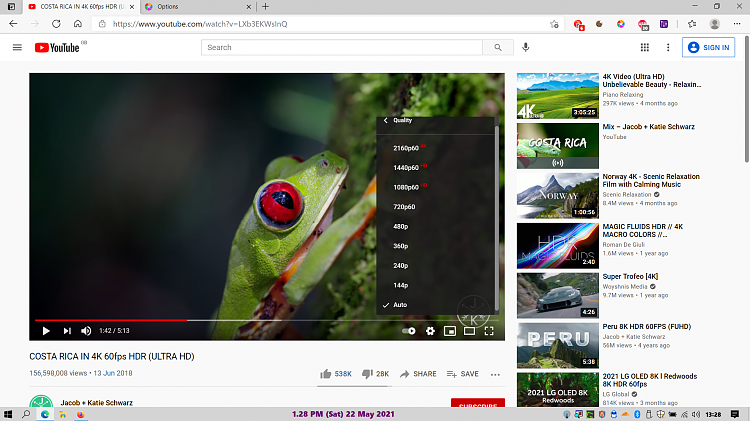
Task: Open Norway 4K Scenic Relaxation video title
Action: 651,180
